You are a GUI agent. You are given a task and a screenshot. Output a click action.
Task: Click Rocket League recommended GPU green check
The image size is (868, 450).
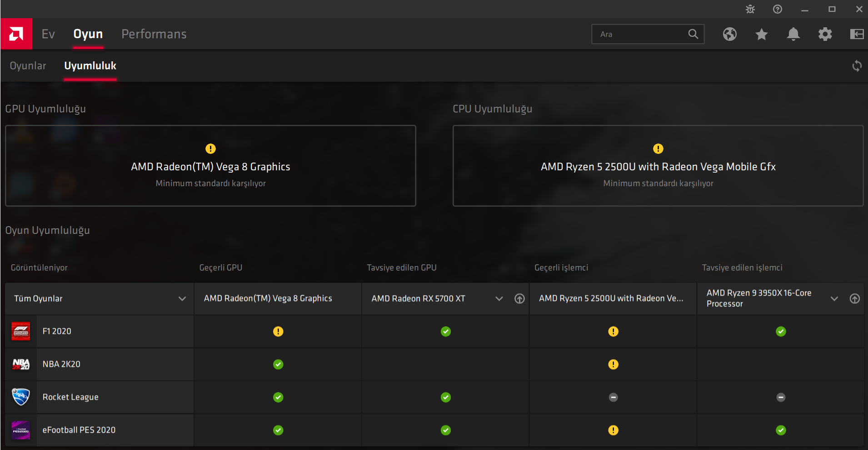point(446,397)
